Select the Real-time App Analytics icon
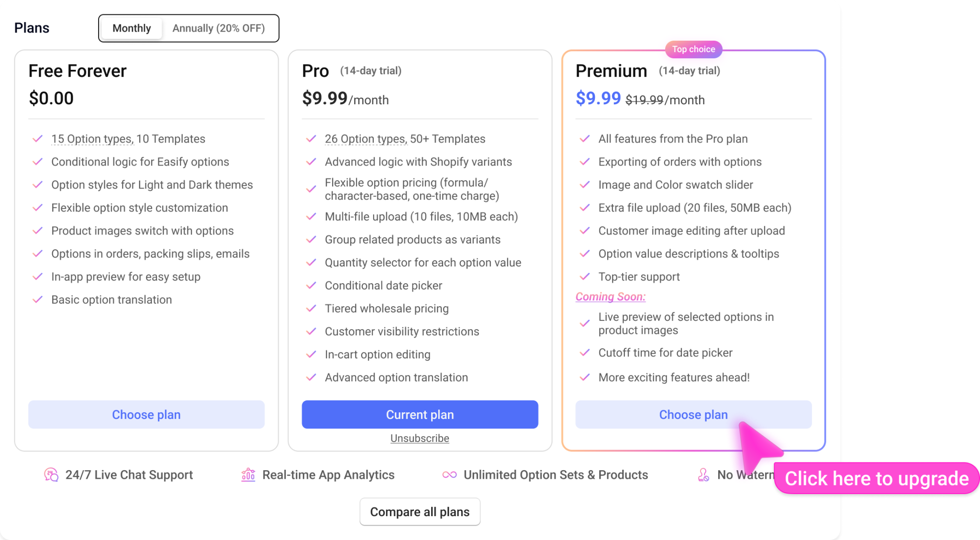Screen dimensions: 980x540 pos(248,474)
